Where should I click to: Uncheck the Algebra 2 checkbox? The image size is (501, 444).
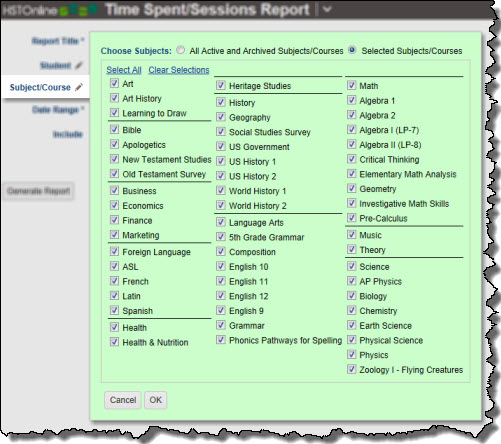(x=351, y=115)
